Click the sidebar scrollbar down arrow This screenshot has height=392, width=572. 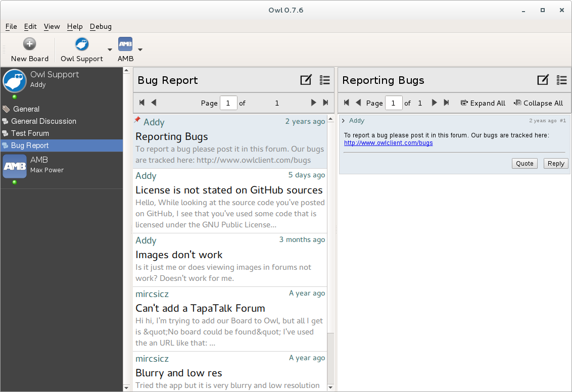coord(126,387)
